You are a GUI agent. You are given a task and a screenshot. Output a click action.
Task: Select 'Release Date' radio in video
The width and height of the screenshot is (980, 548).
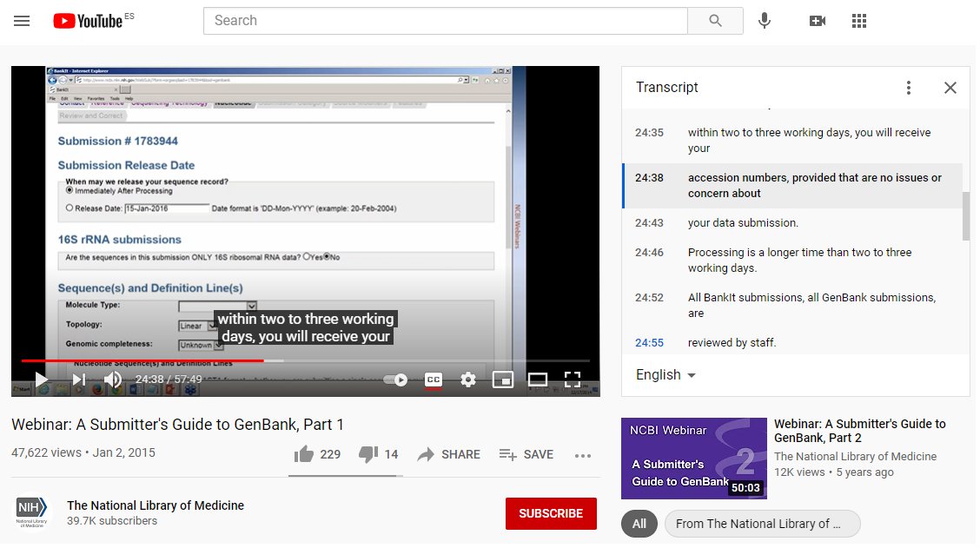[70, 208]
